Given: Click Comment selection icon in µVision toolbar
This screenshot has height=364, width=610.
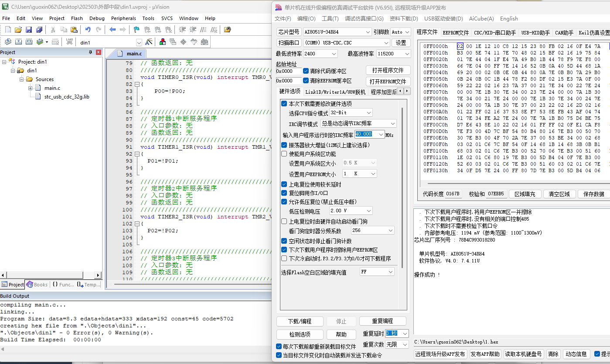Looking at the screenshot, I should tap(203, 30).
